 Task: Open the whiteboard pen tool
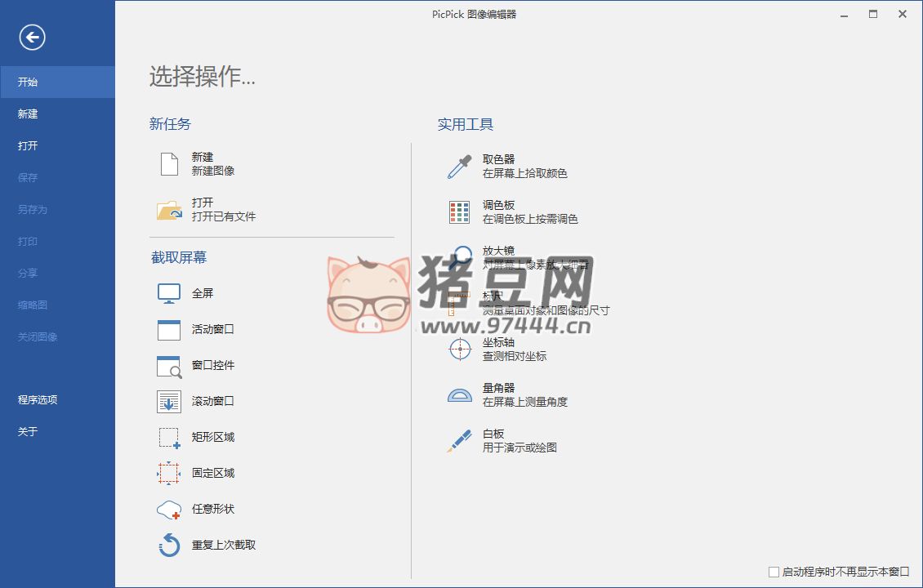click(460, 441)
